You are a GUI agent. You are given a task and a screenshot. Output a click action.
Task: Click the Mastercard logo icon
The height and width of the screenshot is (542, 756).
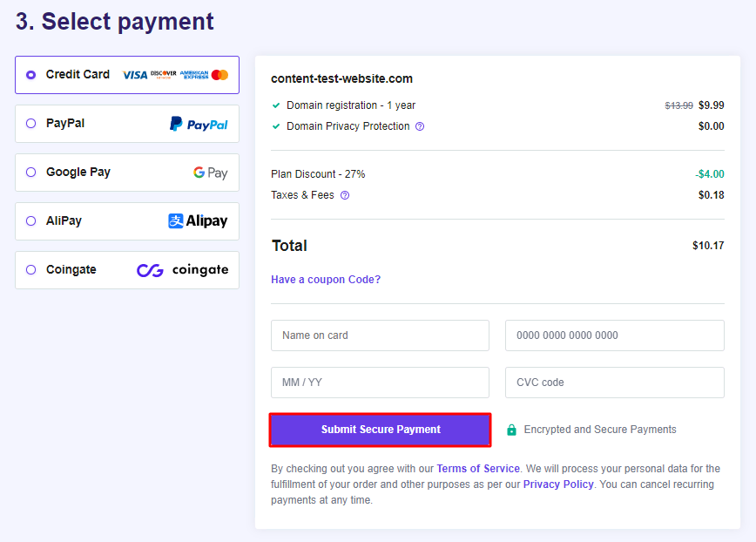click(219, 75)
